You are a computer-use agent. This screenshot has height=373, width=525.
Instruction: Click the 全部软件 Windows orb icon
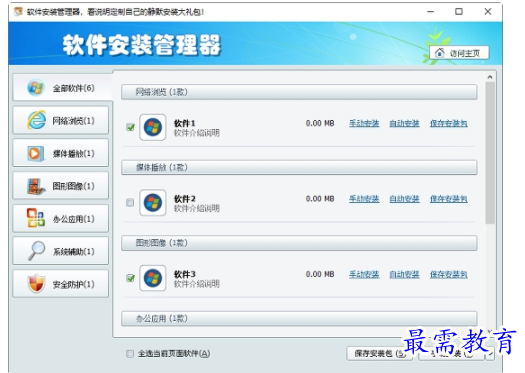click(35, 88)
